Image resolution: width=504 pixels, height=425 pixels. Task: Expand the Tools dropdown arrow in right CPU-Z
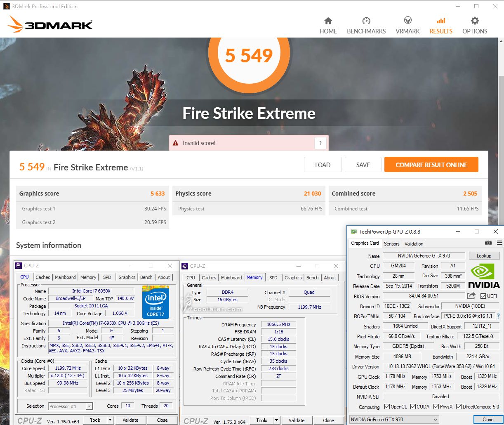(276, 420)
